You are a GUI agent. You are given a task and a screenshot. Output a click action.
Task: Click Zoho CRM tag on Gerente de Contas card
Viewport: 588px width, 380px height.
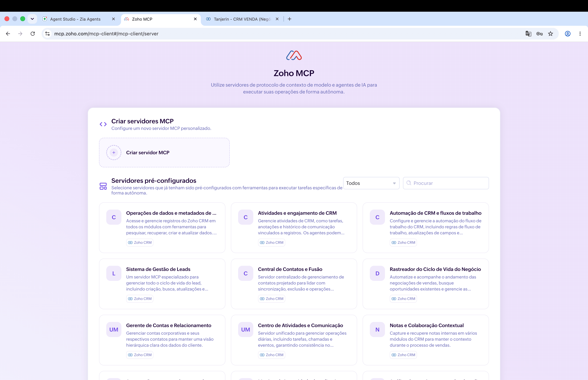coord(140,355)
